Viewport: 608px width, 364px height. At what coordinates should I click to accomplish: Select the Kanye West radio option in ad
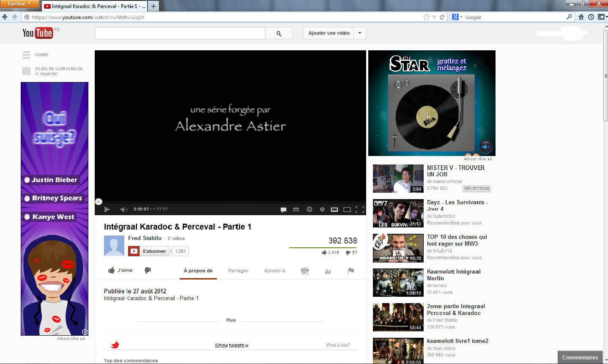(27, 216)
